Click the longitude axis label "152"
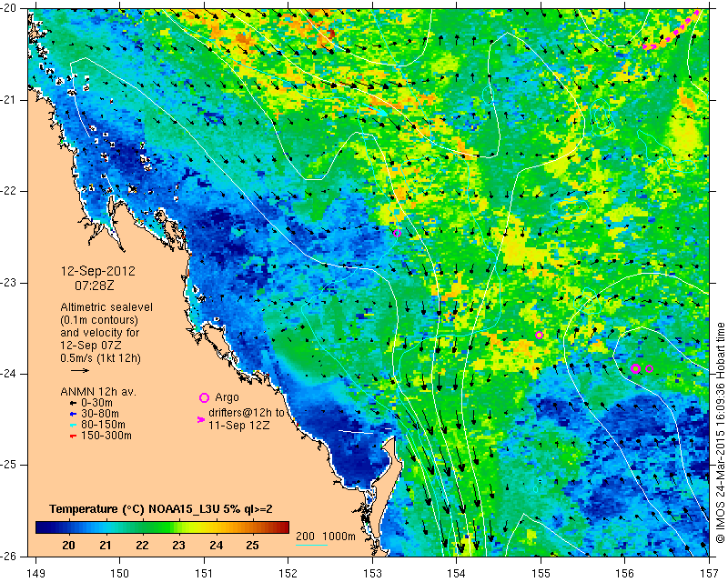Image resolution: width=728 pixels, height=582 pixels. (288, 574)
